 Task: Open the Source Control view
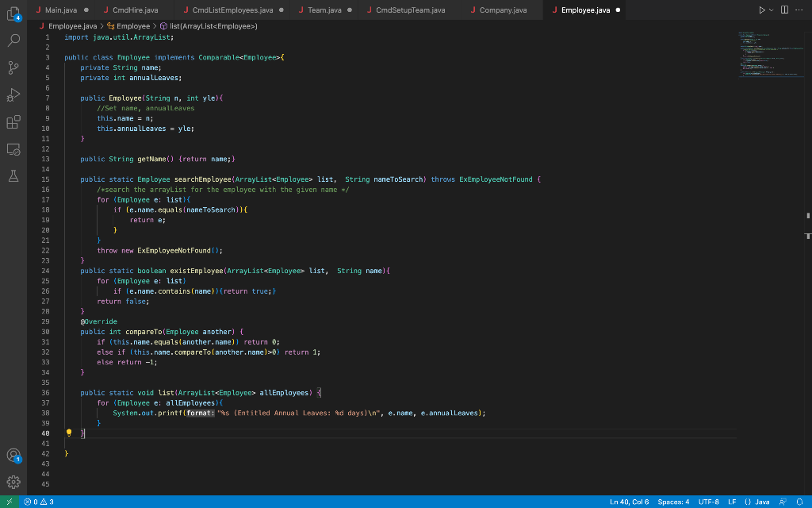pos(13,67)
